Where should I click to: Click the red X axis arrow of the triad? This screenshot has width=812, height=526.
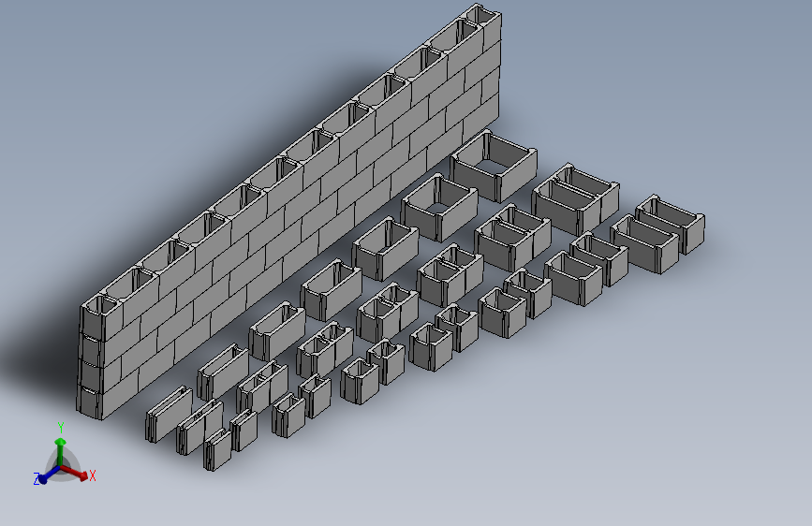click(x=75, y=473)
